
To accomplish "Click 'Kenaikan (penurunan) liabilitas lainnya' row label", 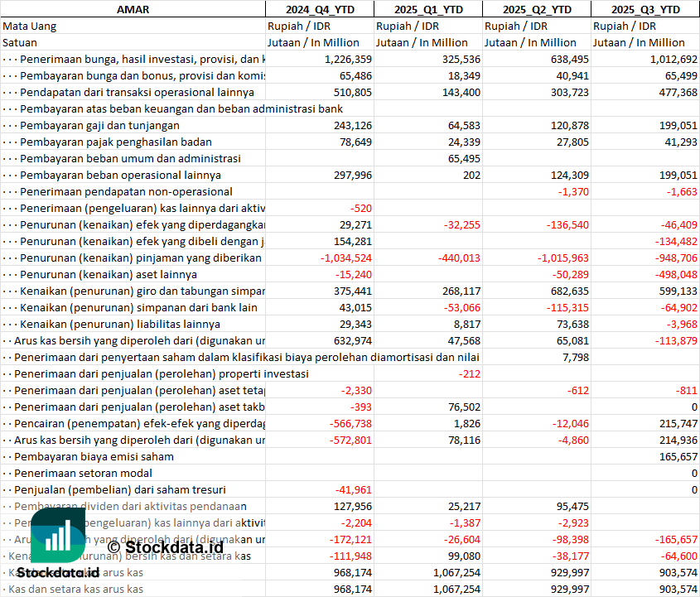I will click(120, 324).
